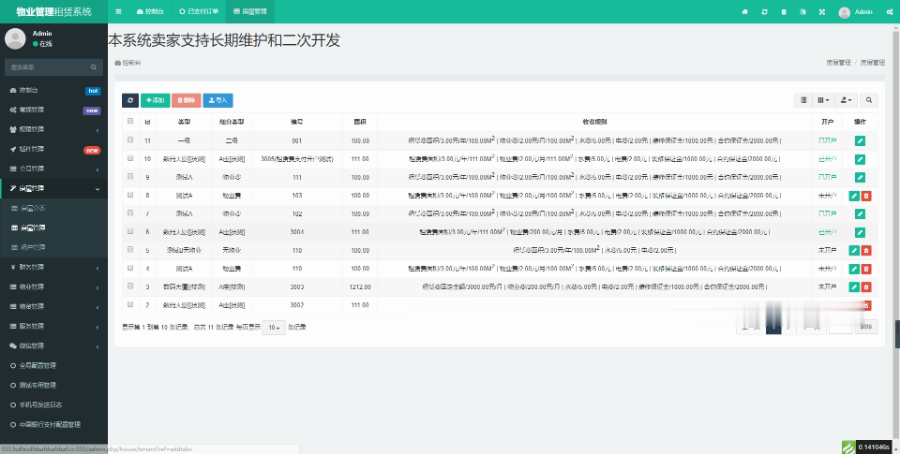Toggle the sidebar with the hamburger icon

click(x=118, y=11)
